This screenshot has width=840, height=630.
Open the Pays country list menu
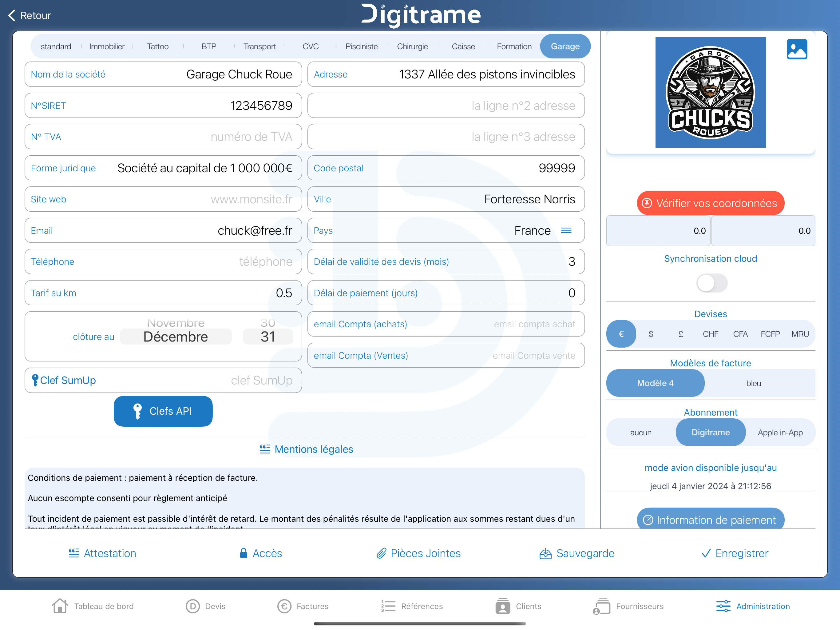566,231
